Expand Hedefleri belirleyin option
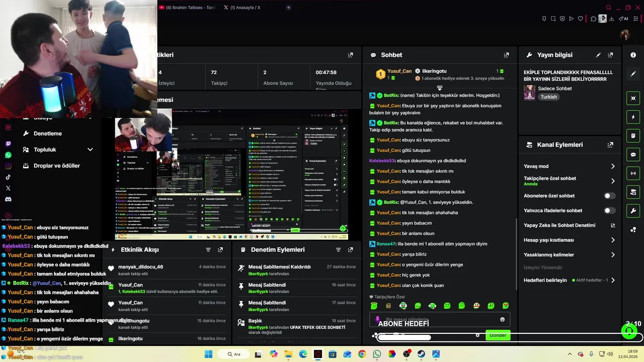This screenshot has width=644, height=362. pos(613,280)
